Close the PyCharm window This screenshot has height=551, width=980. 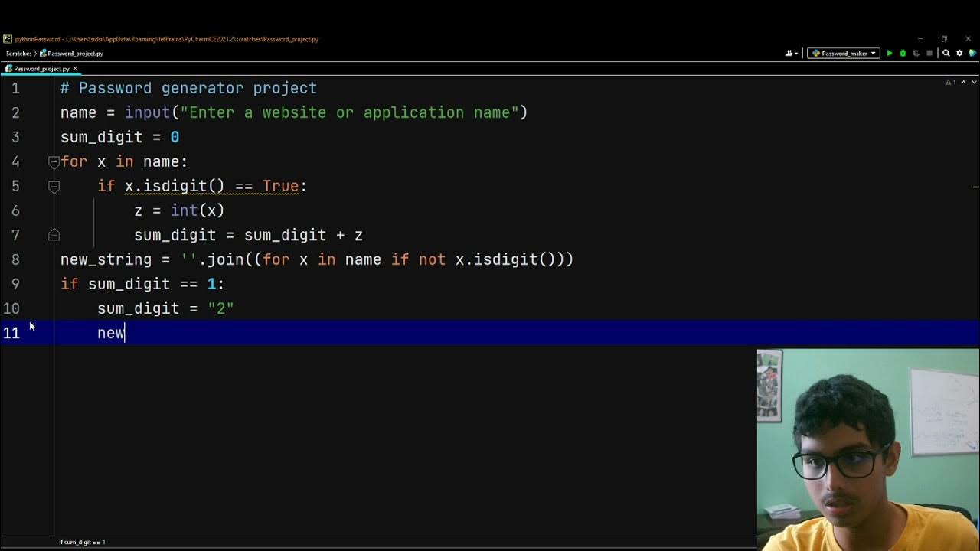(968, 38)
